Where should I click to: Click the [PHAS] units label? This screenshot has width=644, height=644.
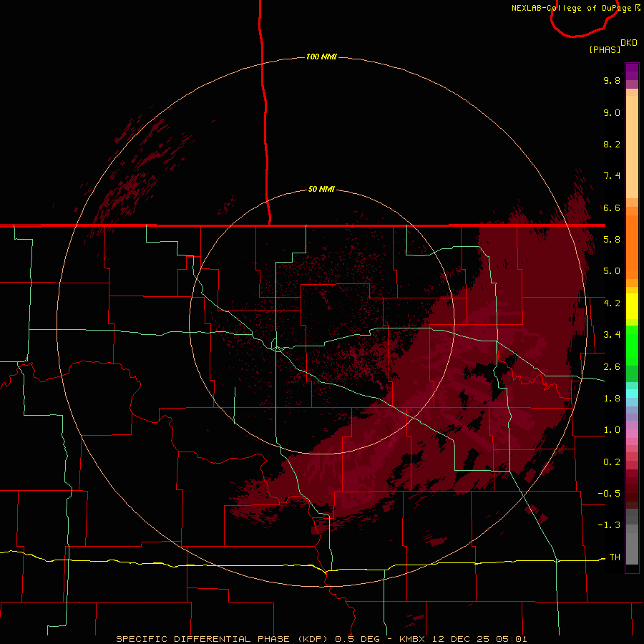(605, 49)
